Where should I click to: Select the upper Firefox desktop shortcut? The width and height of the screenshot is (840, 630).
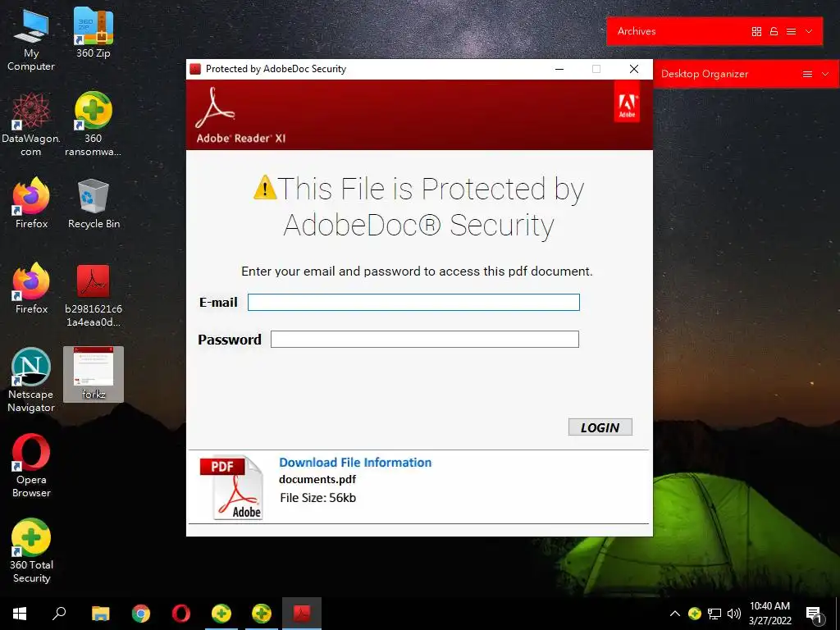coord(31,203)
